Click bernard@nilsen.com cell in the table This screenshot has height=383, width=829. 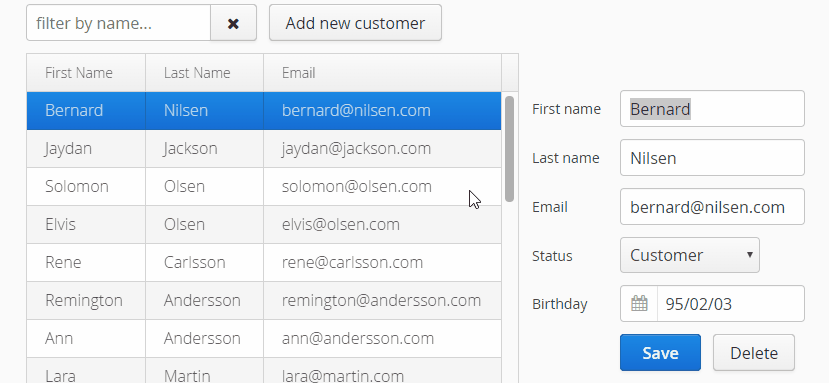pyautogui.click(x=382, y=111)
